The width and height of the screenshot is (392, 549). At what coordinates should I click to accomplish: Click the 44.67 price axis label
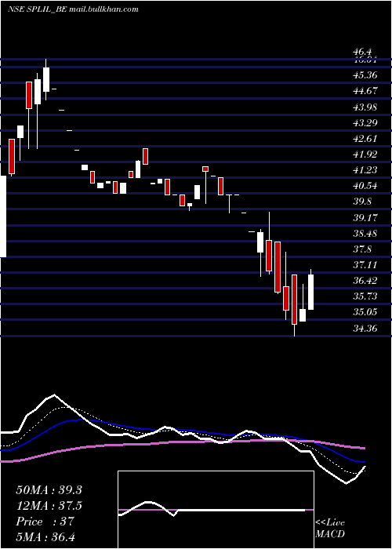point(366,91)
